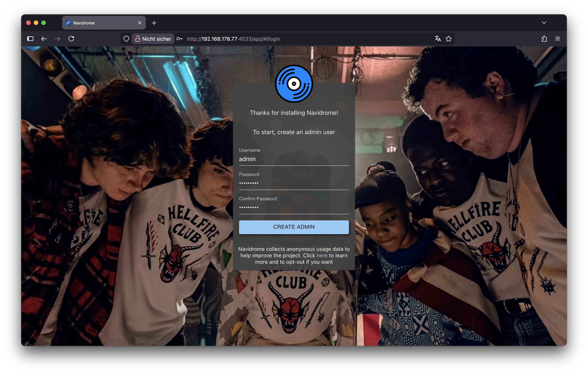Focus the Username input field
Screen dimensions: 588x374
293,159
